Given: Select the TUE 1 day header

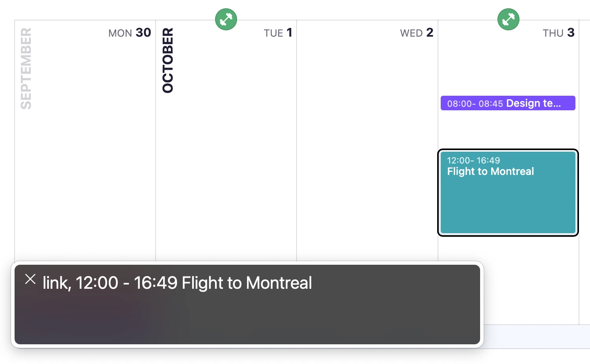Looking at the screenshot, I should 278,33.
